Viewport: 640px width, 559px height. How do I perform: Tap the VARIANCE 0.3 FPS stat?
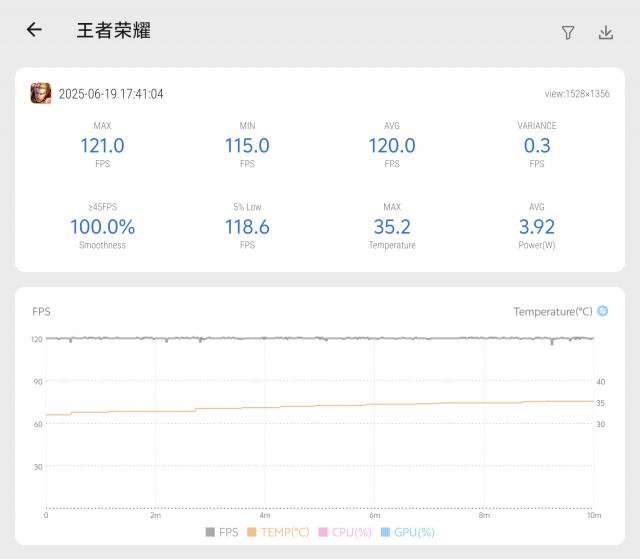(537, 146)
